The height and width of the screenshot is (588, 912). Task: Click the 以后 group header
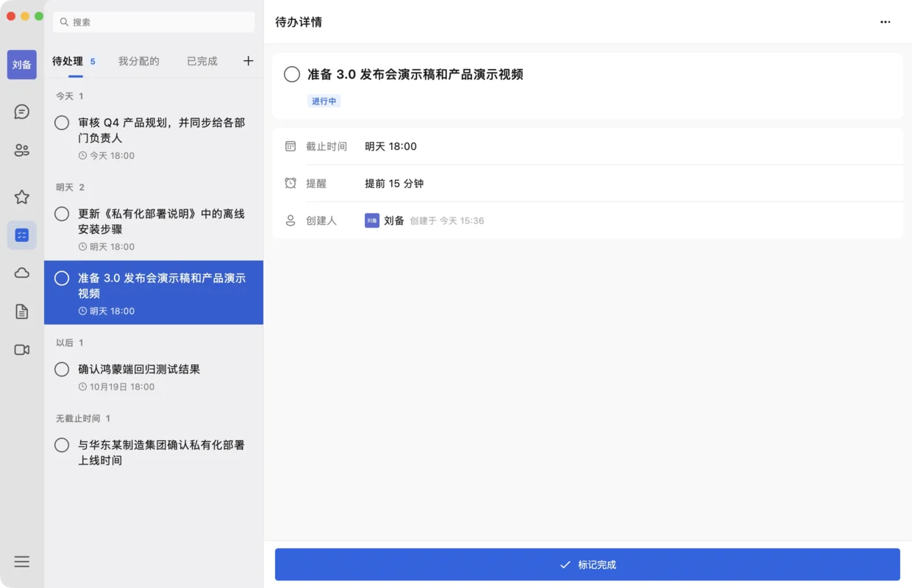pyautogui.click(x=70, y=343)
